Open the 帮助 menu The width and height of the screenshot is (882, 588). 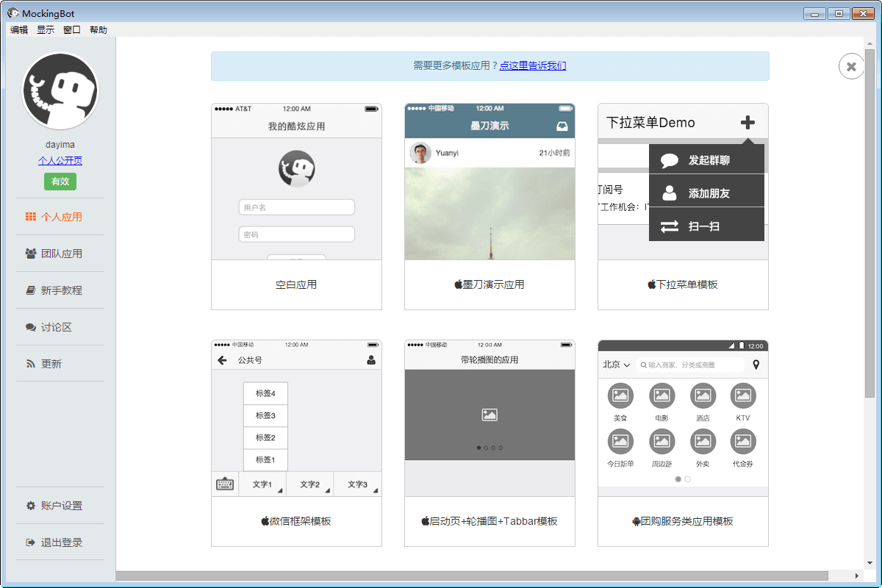(x=98, y=30)
